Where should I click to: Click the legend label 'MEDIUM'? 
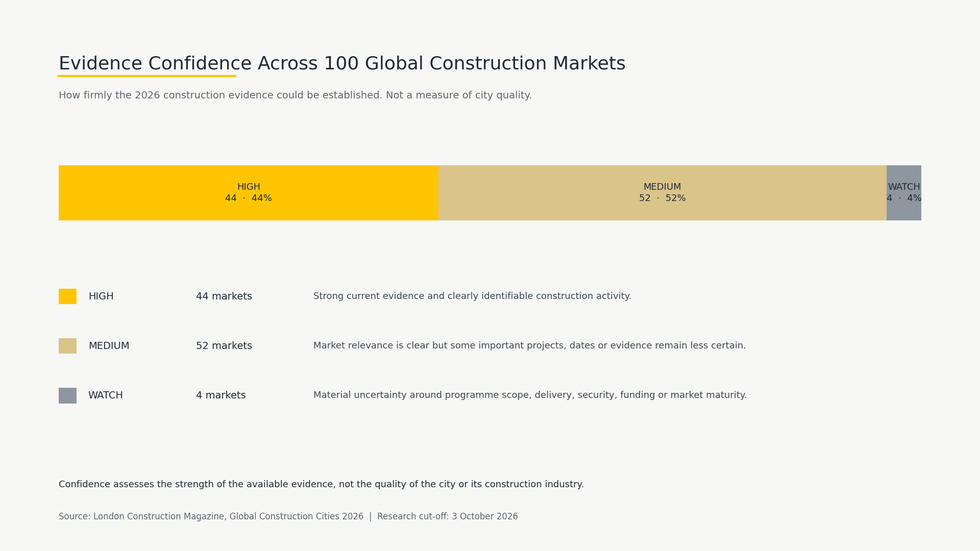109,346
